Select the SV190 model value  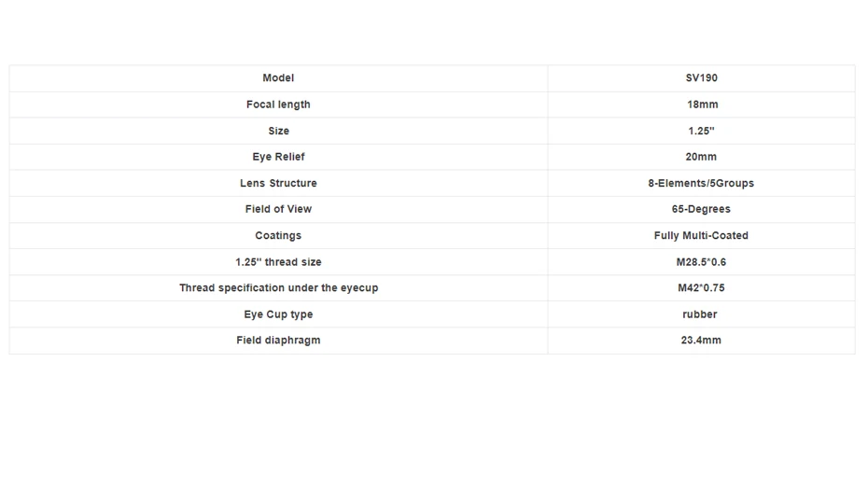tap(701, 78)
